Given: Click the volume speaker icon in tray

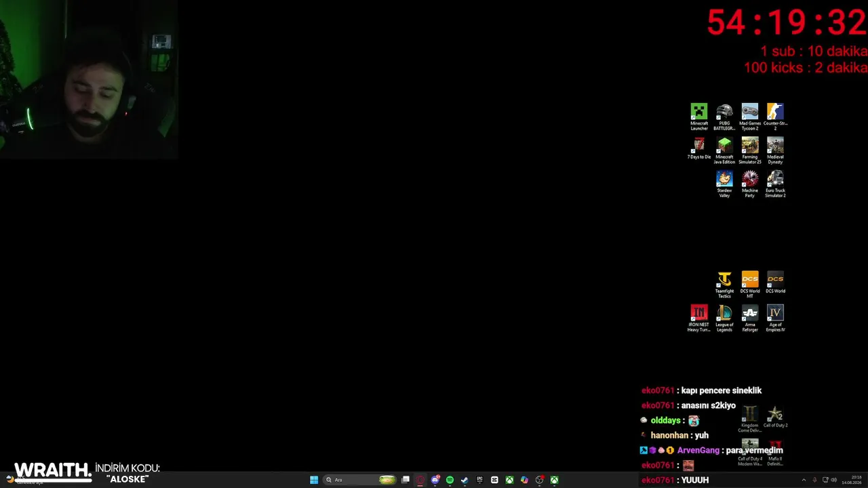Looking at the screenshot, I should 833,480.
